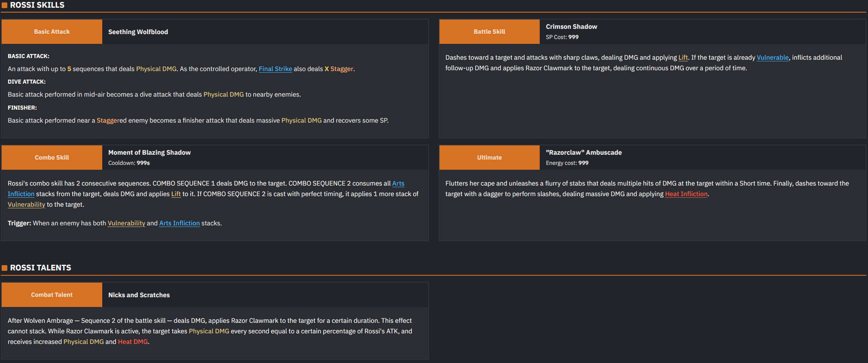The image size is (868, 363).
Task: Open Arts Infliction link in the Trigger line
Action: 179,223
